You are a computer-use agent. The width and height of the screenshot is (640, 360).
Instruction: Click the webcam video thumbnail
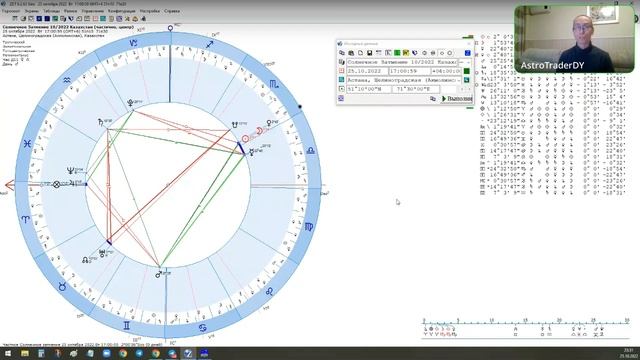pyautogui.click(x=574, y=39)
